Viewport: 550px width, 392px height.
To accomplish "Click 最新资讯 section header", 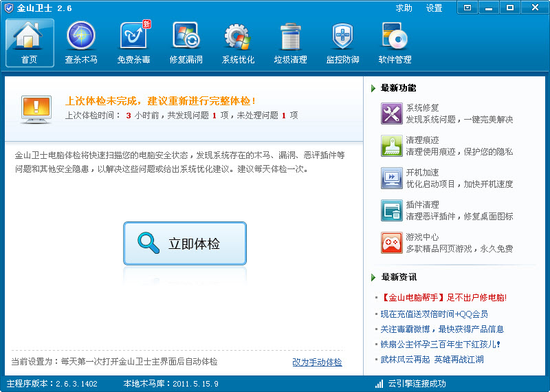I will 399,277.
